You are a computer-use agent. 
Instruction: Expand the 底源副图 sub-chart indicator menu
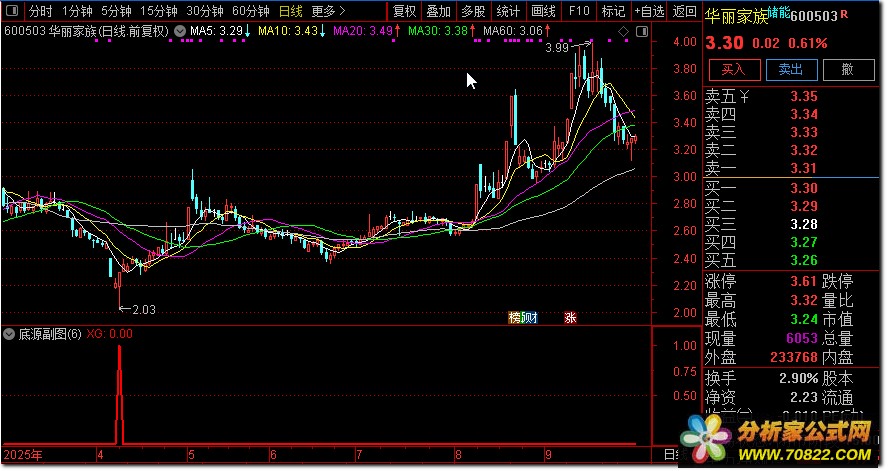click(10, 334)
